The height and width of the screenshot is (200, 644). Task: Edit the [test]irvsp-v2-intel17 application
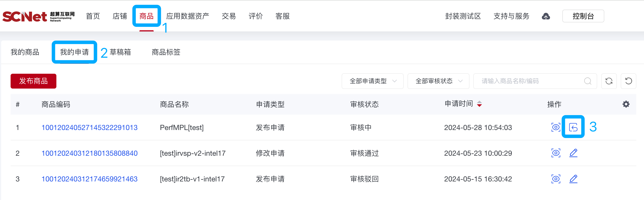click(573, 153)
